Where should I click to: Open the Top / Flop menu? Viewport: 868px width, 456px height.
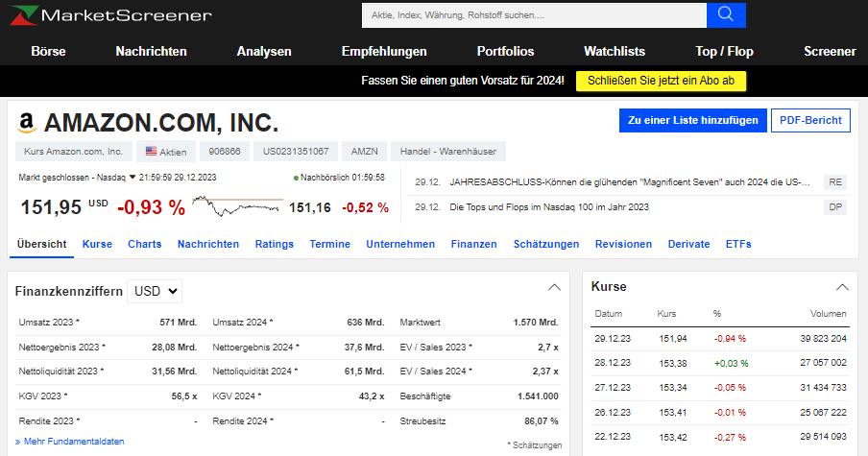tap(724, 52)
